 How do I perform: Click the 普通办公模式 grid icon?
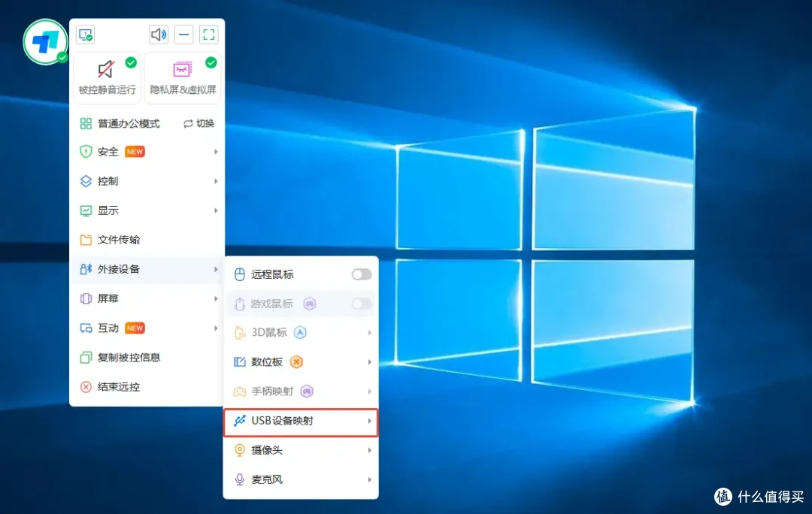click(x=86, y=123)
